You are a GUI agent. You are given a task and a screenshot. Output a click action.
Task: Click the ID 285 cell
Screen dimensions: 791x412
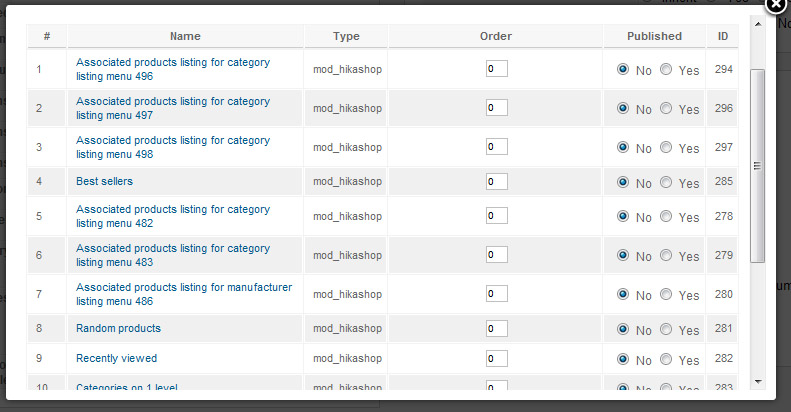point(723,181)
